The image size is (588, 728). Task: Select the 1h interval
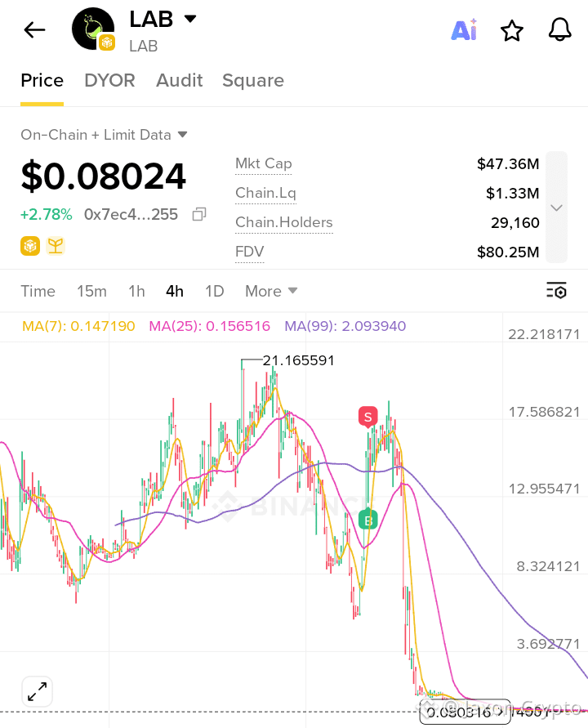pos(136,291)
